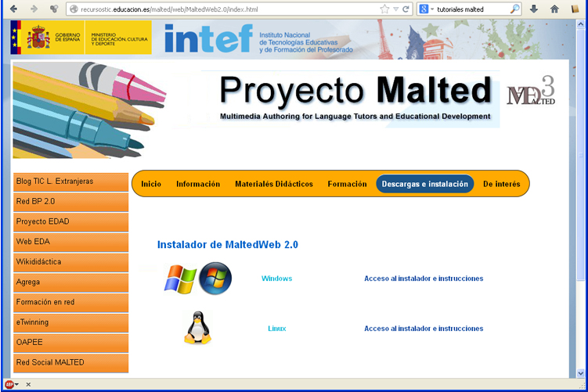Click the Windows XP flag logo
Screen dimensions: 588x392
[180, 279]
